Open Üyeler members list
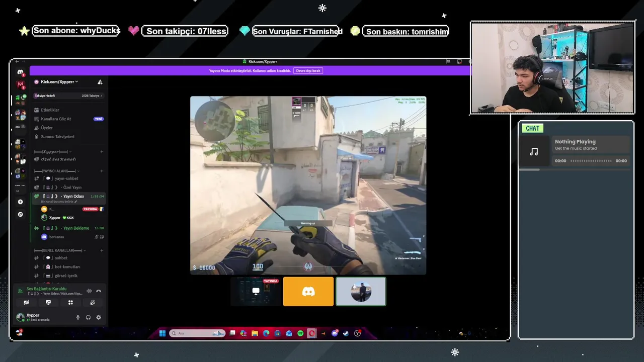 click(x=68, y=128)
